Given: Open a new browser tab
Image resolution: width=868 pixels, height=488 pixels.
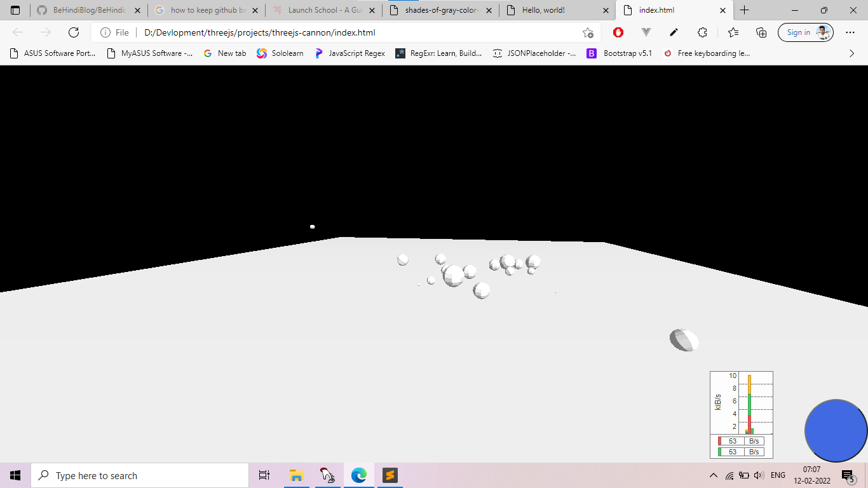Looking at the screenshot, I should (745, 10).
